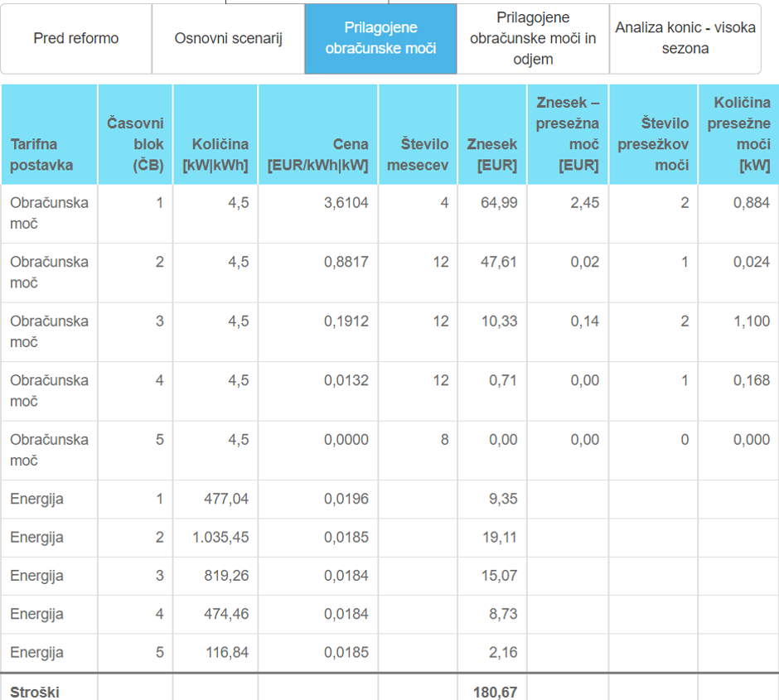This screenshot has width=779, height=700.
Task: Switch to the Pred reformo tab
Action: click(76, 39)
